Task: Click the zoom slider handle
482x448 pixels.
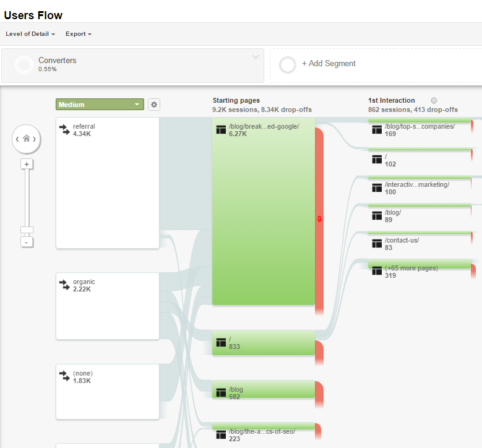Action: point(27,230)
